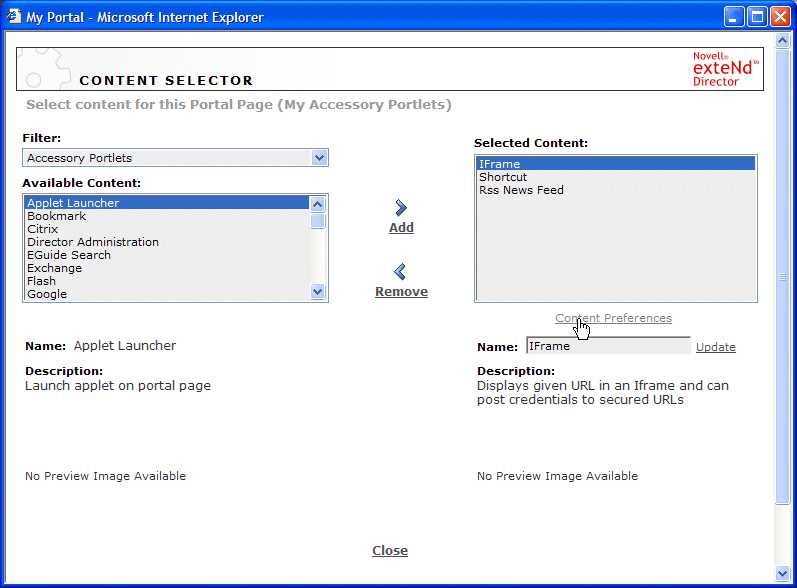The width and height of the screenshot is (797, 588).
Task: Open the Content Preferences link
Action: pos(613,318)
